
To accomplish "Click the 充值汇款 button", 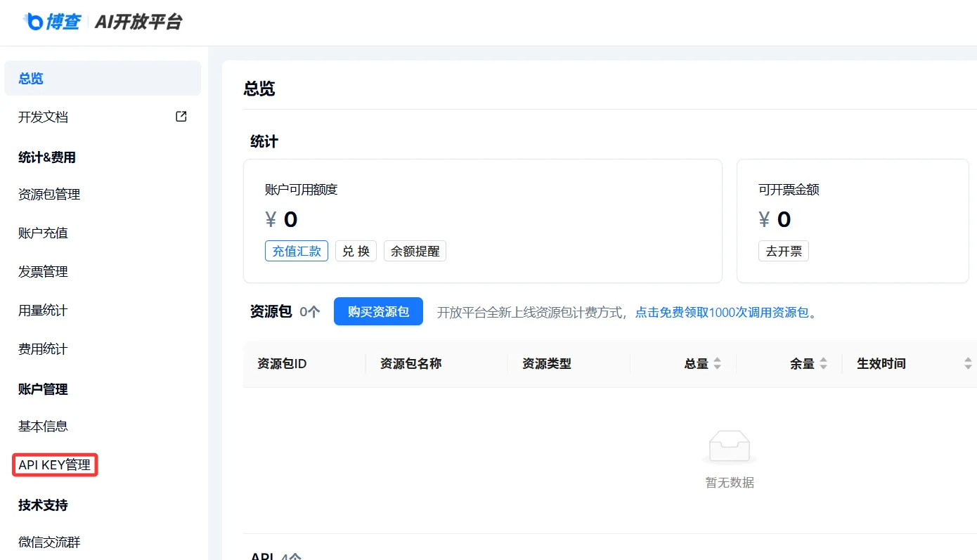I will (296, 251).
